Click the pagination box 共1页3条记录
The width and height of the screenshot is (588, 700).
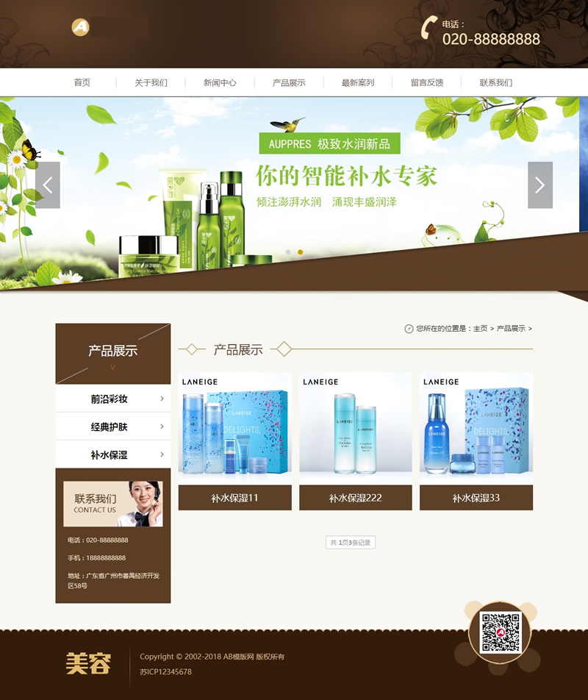350,543
